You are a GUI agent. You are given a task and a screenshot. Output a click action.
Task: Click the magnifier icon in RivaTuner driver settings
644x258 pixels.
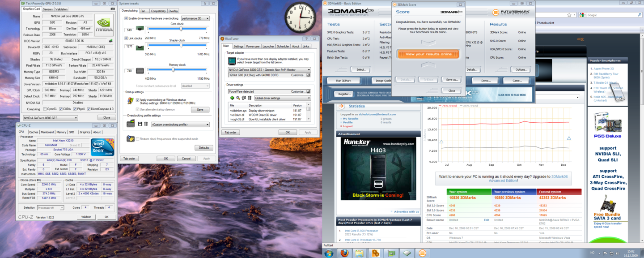(238, 98)
